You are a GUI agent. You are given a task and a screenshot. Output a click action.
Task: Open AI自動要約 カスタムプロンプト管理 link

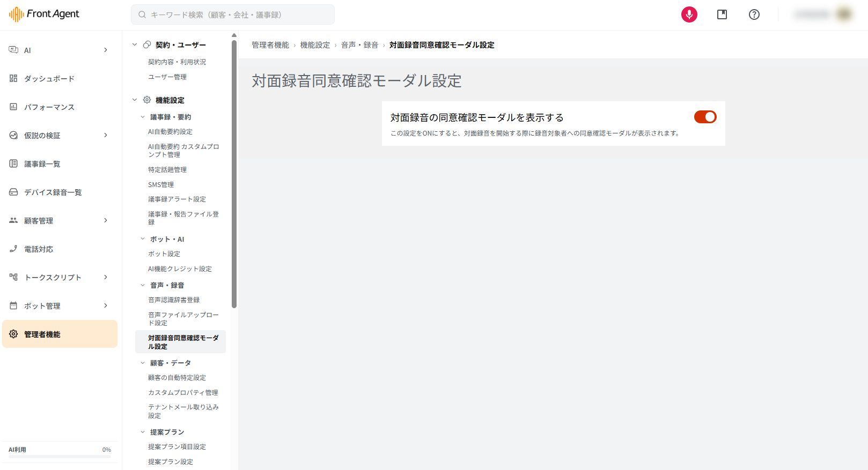click(x=183, y=151)
